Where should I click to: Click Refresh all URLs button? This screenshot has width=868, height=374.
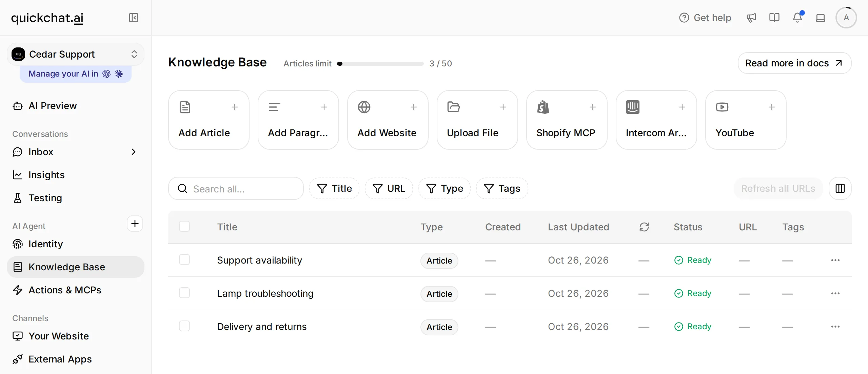tap(778, 188)
